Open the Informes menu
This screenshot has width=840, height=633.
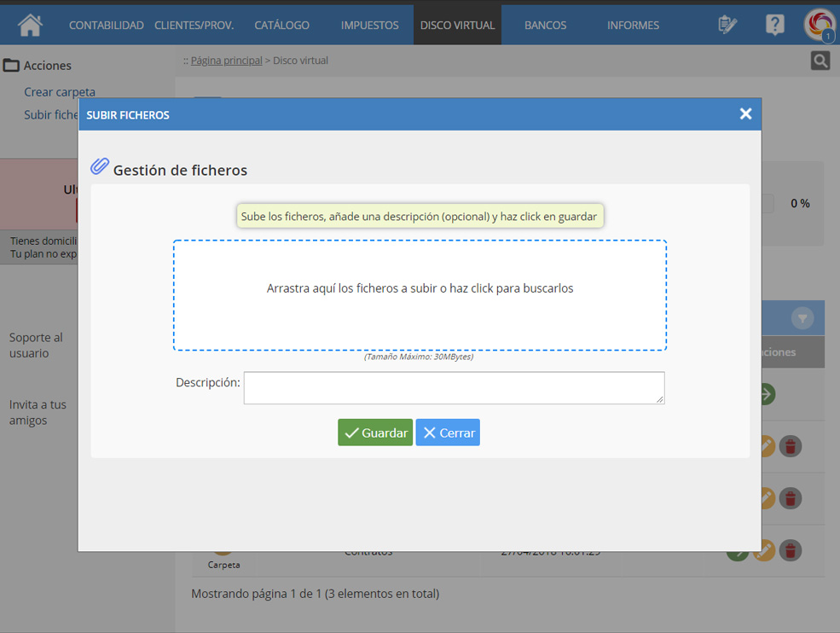tap(633, 26)
